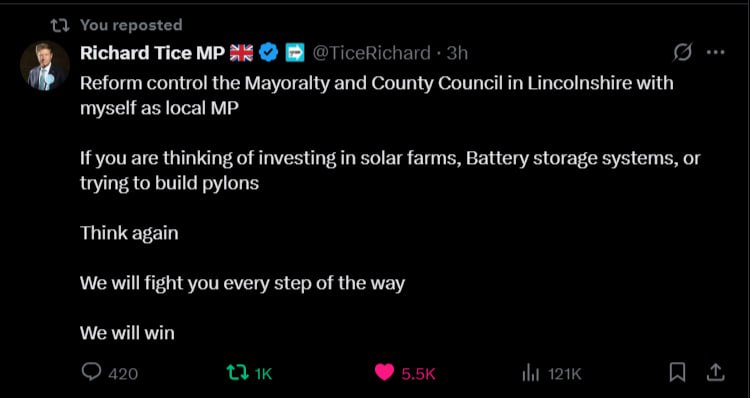This screenshot has width=750, height=398.
Task: Undo repost via green retweet icon
Action: [x=237, y=372]
